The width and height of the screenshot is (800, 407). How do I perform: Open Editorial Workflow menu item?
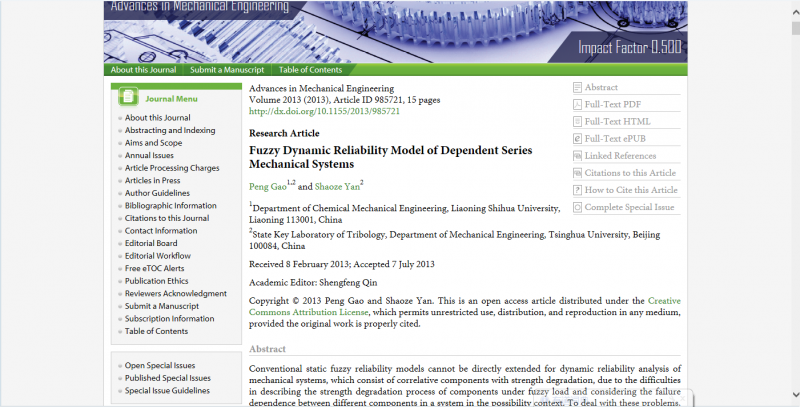[158, 256]
